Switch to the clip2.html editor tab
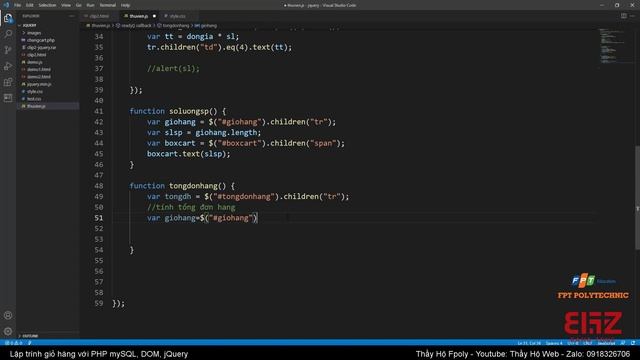 coord(99,16)
